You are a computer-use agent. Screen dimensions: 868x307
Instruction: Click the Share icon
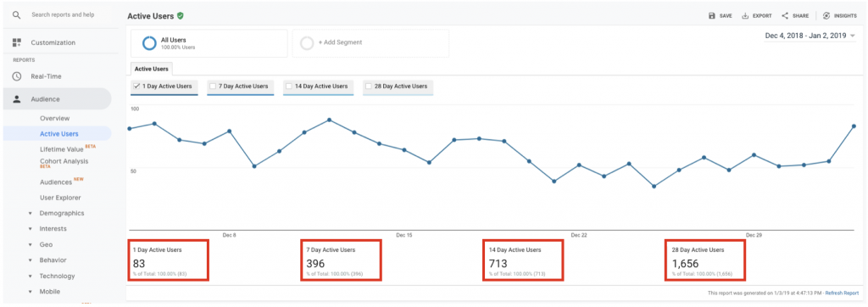[x=785, y=16]
